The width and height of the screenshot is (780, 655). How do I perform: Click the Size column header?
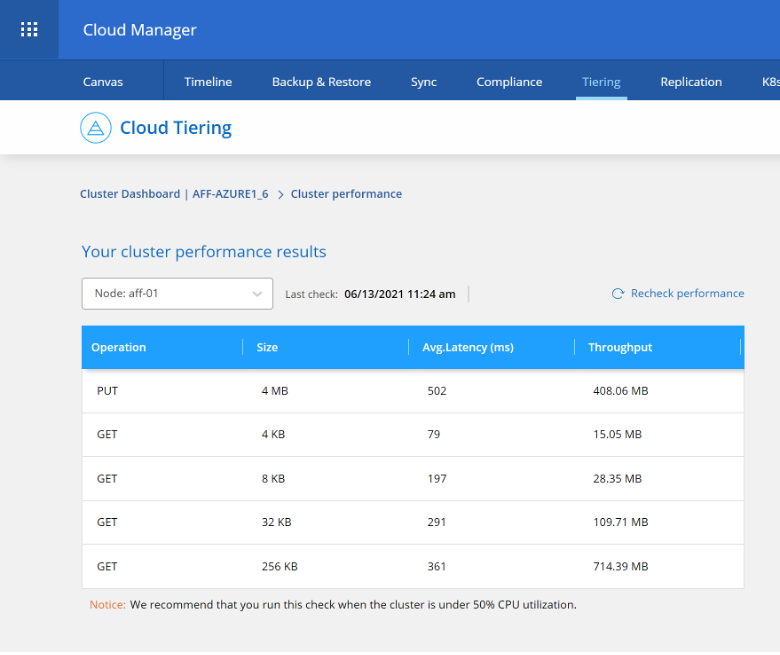[267, 347]
